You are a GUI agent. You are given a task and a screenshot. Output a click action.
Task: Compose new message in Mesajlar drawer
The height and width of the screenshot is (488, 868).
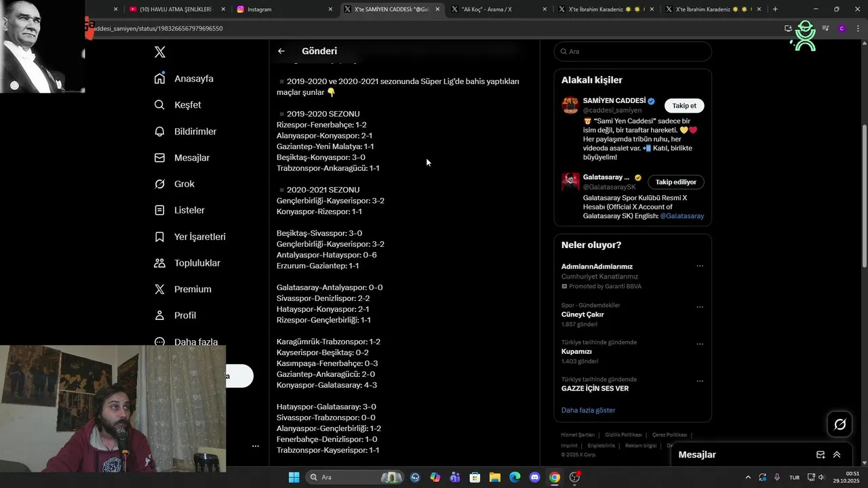coord(821,455)
